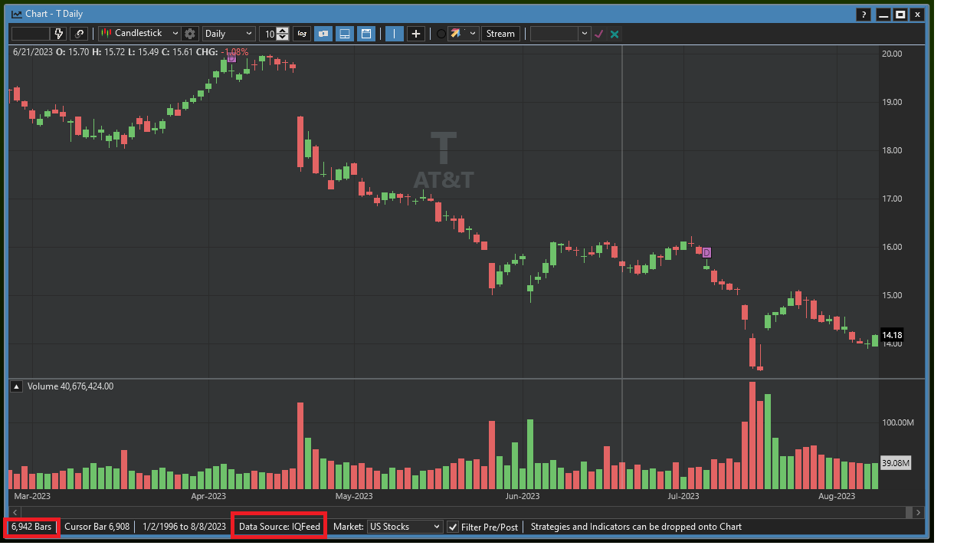Select the crosshair plus cursor tool

pos(416,34)
